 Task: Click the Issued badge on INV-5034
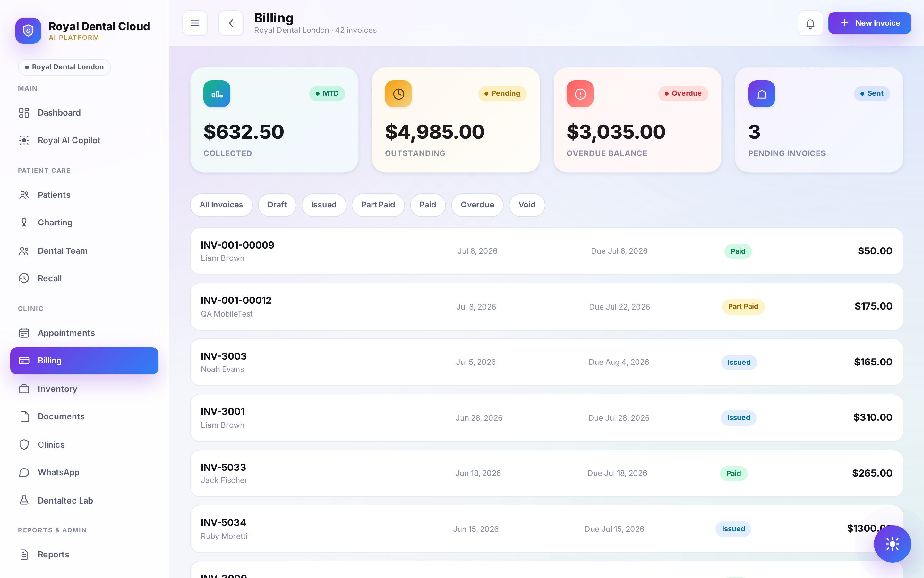733,529
